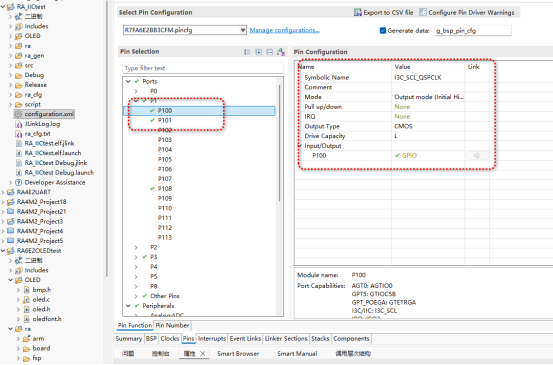Open the Linker Sections tab

(x=286, y=339)
